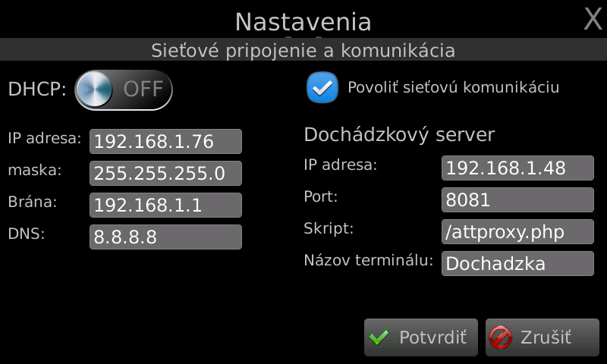Edit the Skript field /attproxy.php
Viewport: 607px width, 364px height.
point(517,232)
